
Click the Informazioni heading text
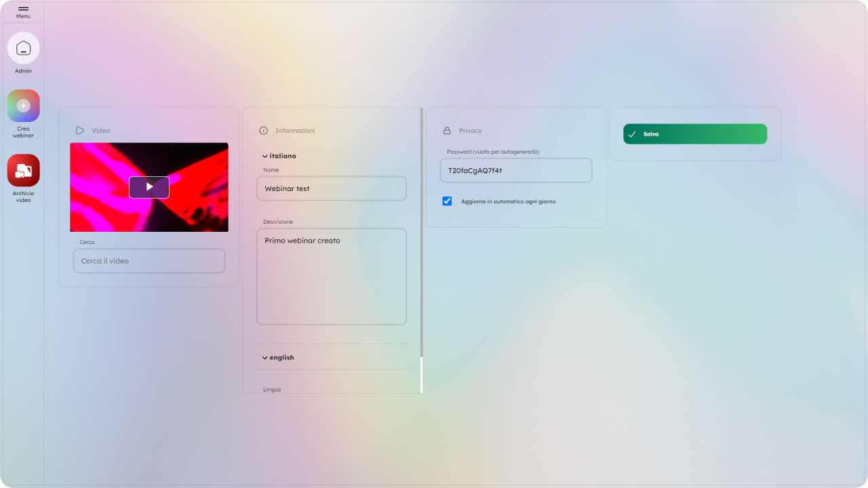295,130
